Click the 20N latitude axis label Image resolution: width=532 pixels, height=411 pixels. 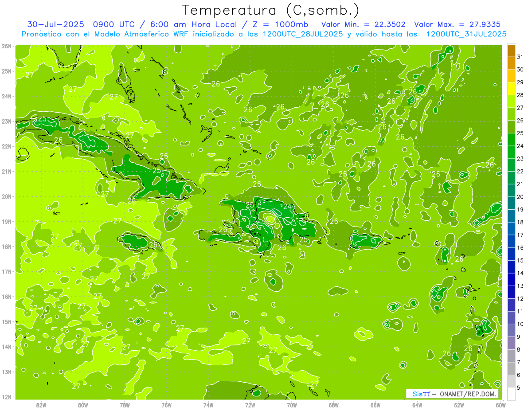7,196
